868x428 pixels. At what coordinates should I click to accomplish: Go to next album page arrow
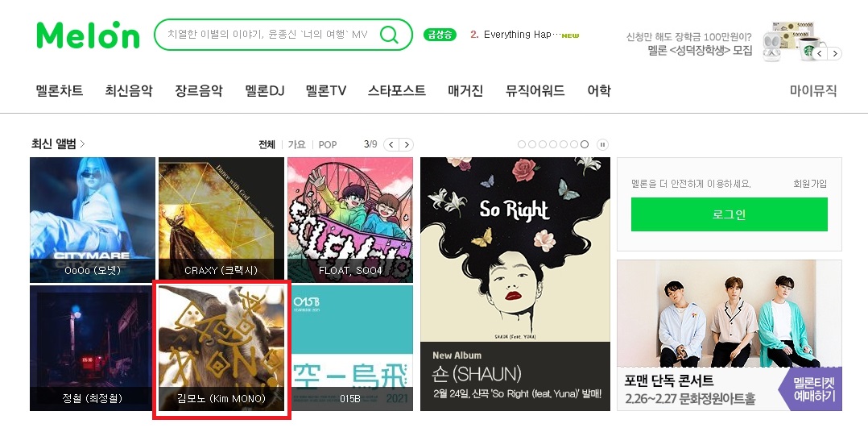tap(407, 145)
